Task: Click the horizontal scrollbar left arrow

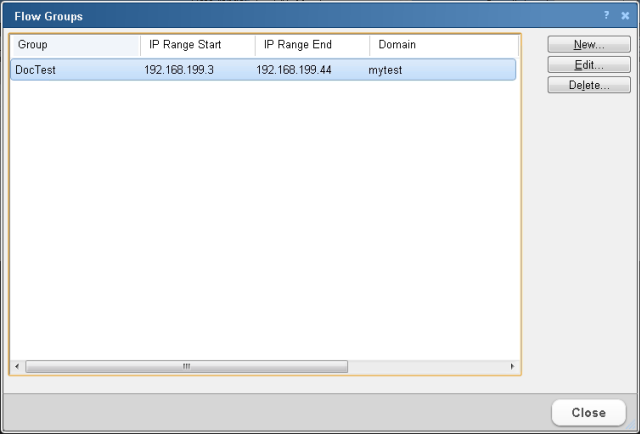Action: (17, 367)
